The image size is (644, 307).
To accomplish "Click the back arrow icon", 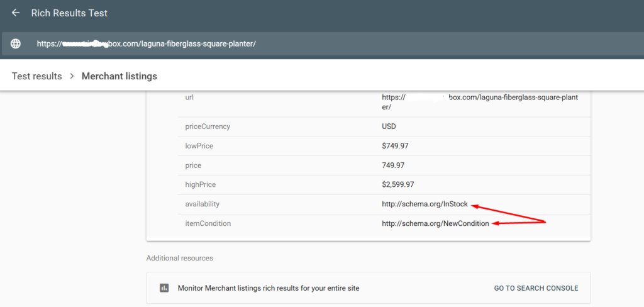I will coord(16,13).
